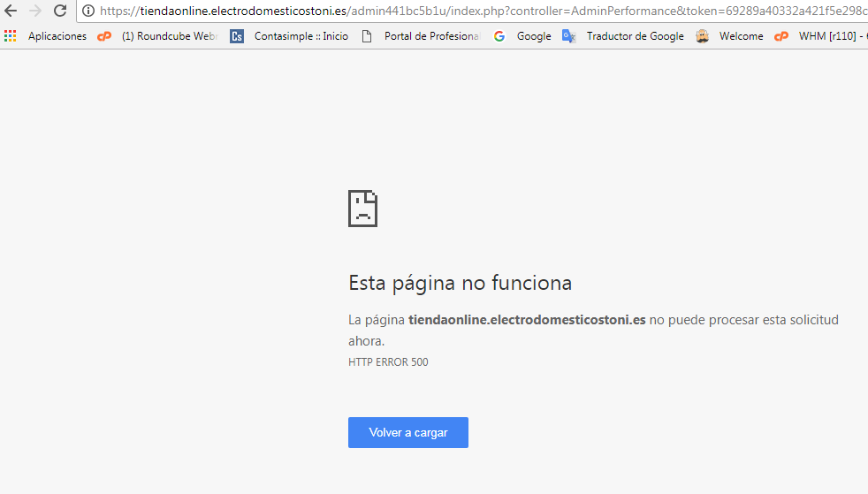Open Portal de Profesionales bookmark
This screenshot has width=868, height=494.
click(432, 36)
